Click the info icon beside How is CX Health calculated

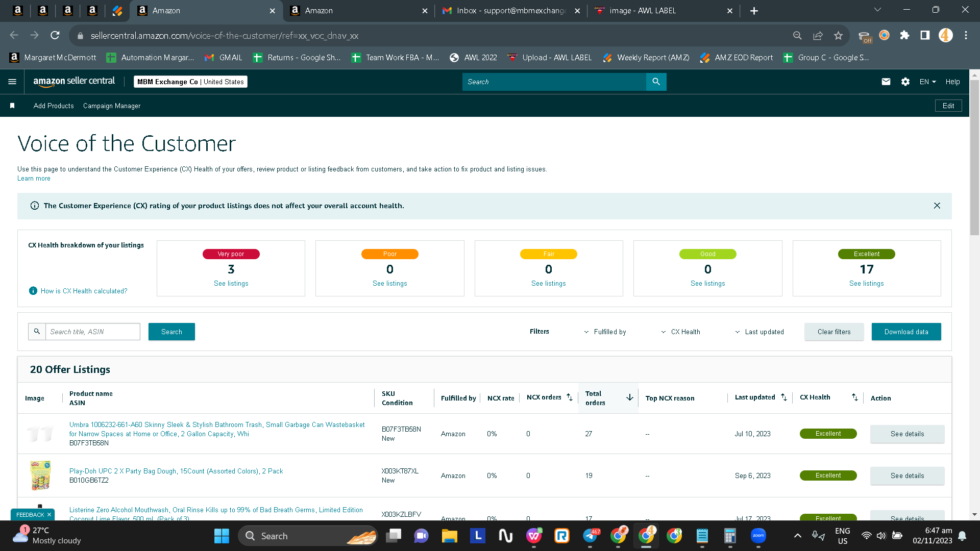(33, 291)
